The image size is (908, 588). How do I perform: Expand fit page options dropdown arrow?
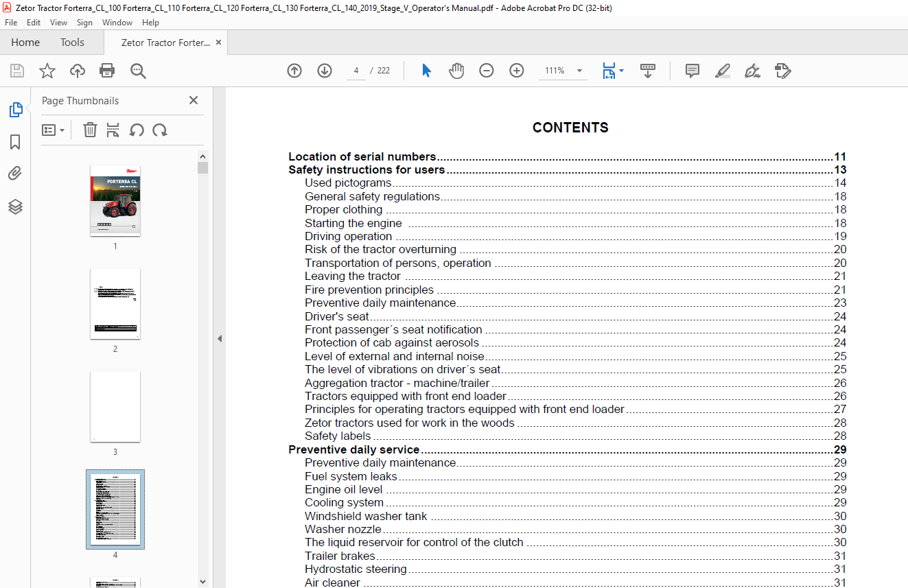(x=621, y=71)
